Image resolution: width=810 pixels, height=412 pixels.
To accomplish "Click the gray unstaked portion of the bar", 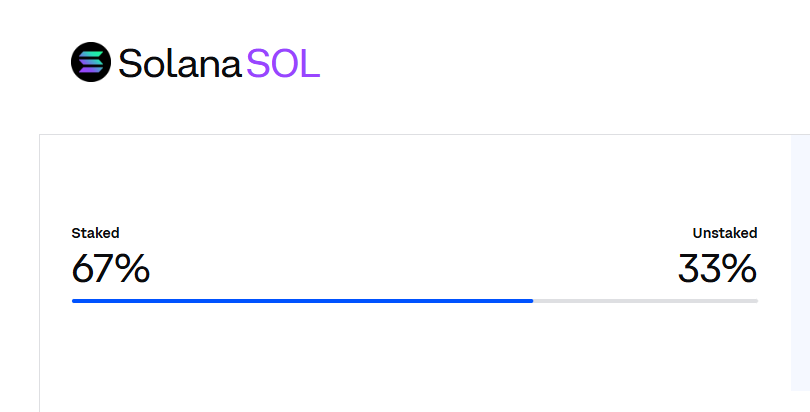I will [x=645, y=300].
